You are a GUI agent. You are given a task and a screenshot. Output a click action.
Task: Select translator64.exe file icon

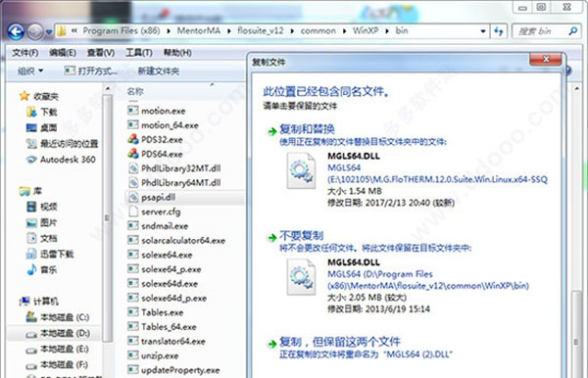(133, 341)
